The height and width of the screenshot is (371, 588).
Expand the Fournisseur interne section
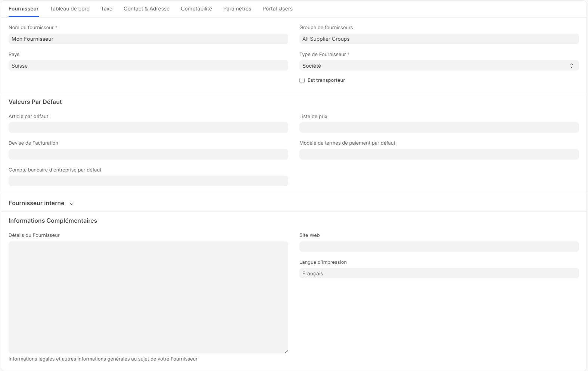(x=37, y=203)
